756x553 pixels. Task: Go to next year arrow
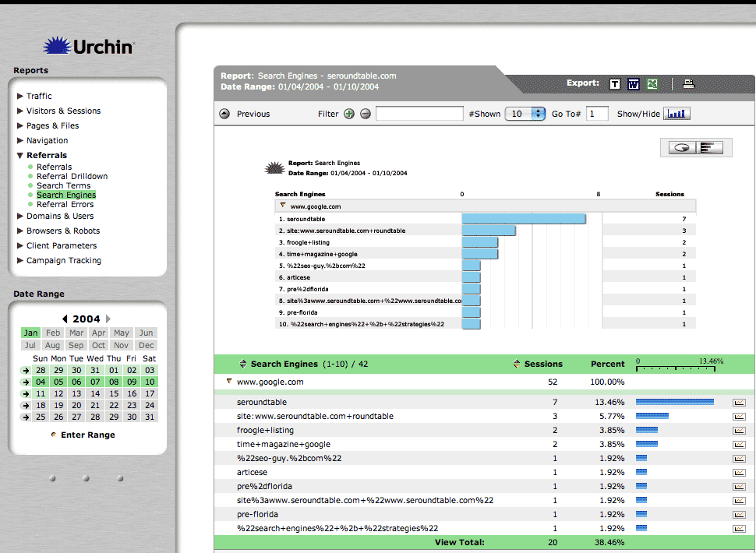108,319
